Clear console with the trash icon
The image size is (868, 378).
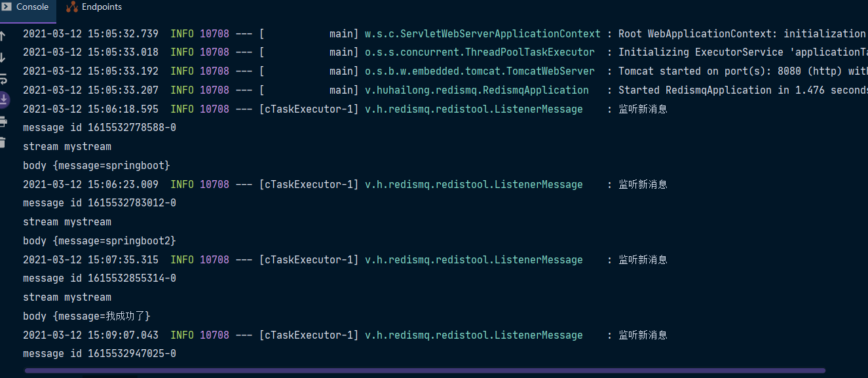(x=3, y=142)
